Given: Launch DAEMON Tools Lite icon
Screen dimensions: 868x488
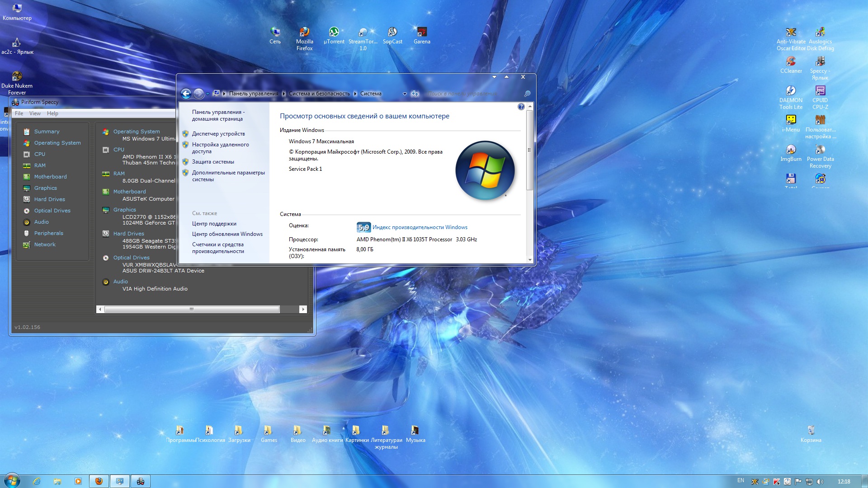Looking at the screenshot, I should [x=791, y=91].
